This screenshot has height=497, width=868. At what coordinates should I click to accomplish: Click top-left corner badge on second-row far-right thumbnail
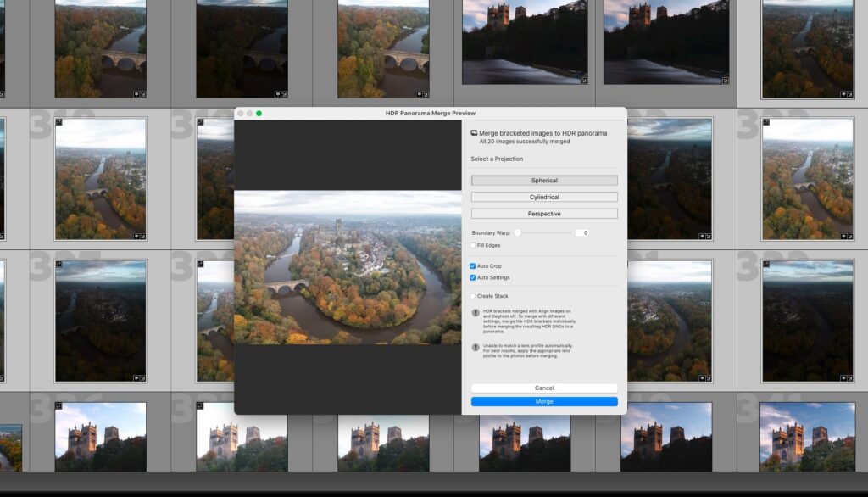pyautogui.click(x=766, y=122)
